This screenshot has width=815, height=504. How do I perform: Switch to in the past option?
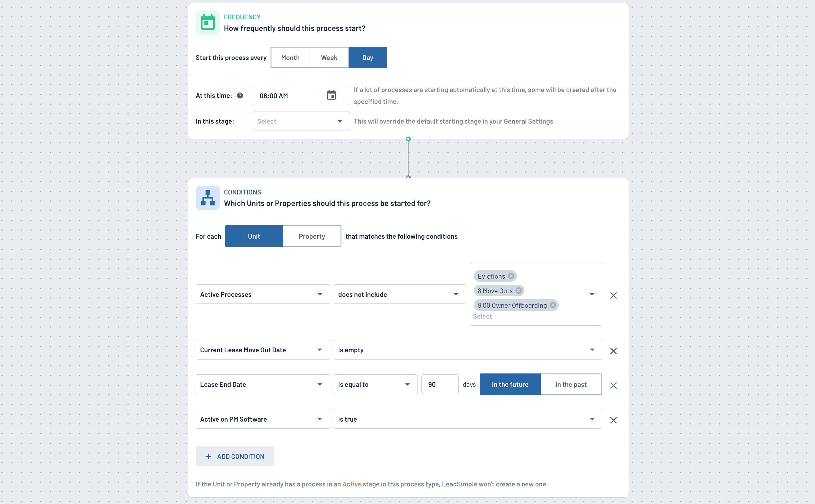click(x=571, y=384)
